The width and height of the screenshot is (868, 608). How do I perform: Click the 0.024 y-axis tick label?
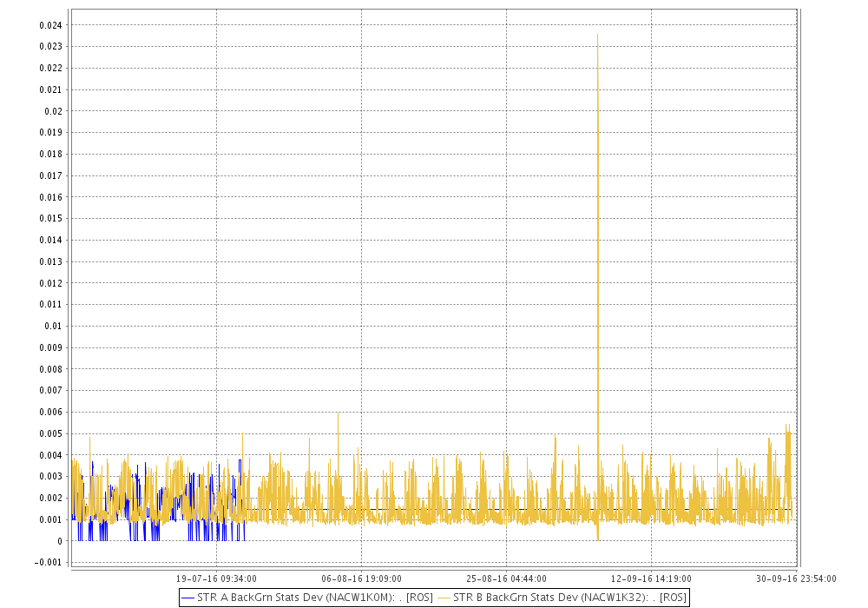click(50, 25)
